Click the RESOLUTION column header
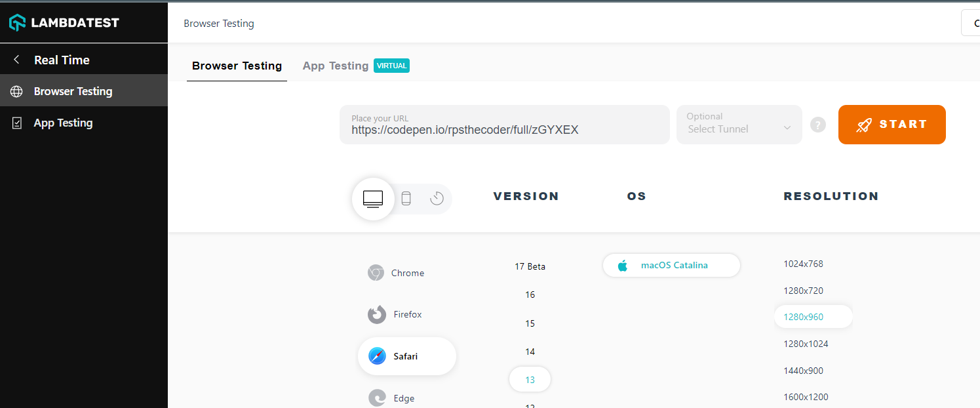The width and height of the screenshot is (980, 408). tap(831, 196)
